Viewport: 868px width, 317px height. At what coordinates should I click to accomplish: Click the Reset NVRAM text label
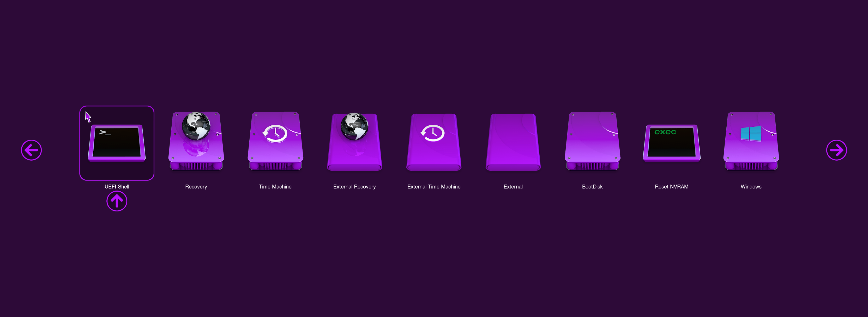point(672,187)
